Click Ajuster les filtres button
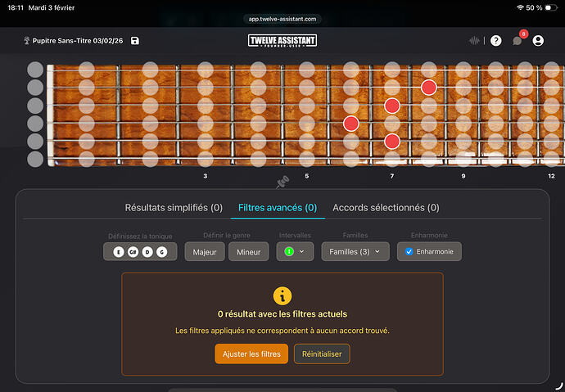This screenshot has width=565, height=392. coord(251,354)
